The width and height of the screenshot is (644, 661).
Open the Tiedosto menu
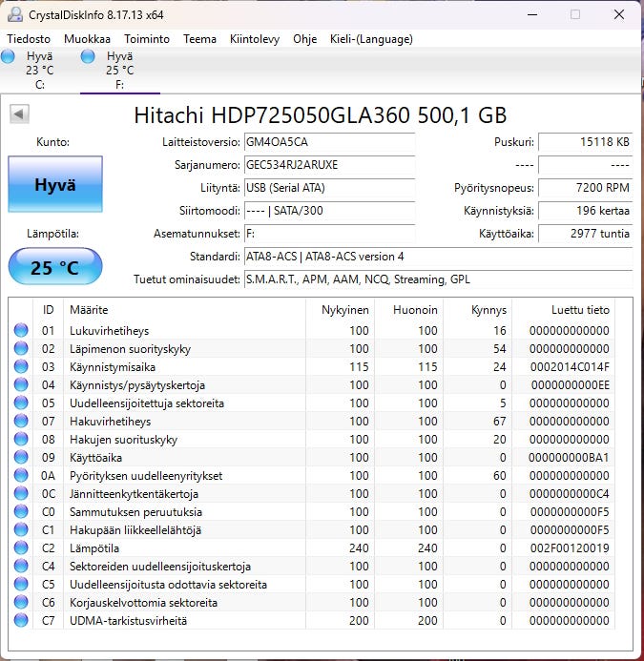point(29,39)
